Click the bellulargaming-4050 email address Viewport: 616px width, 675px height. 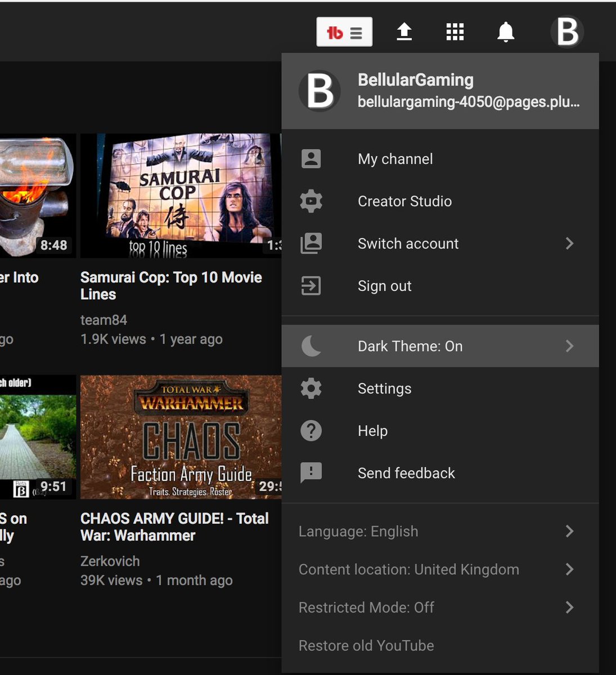pos(469,102)
